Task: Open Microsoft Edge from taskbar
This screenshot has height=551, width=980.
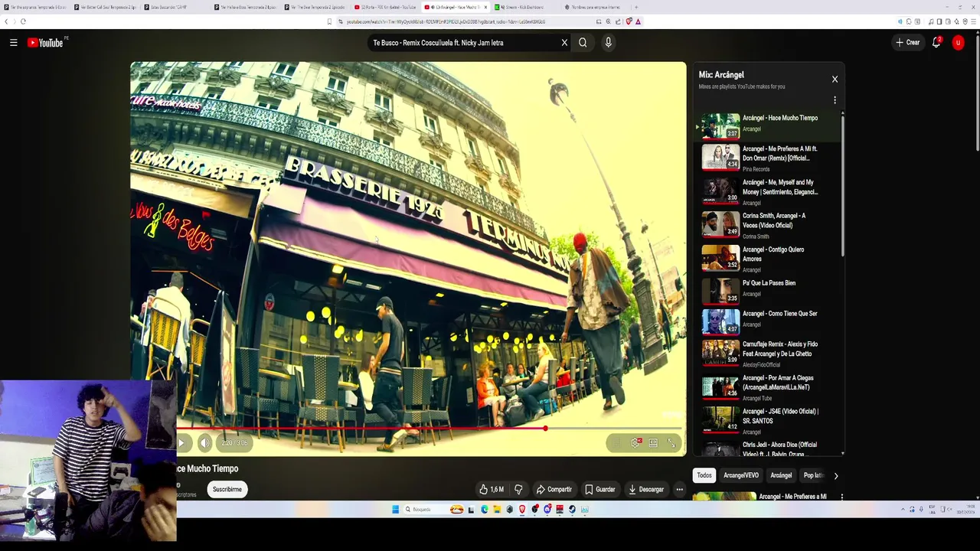Action: (x=484, y=509)
